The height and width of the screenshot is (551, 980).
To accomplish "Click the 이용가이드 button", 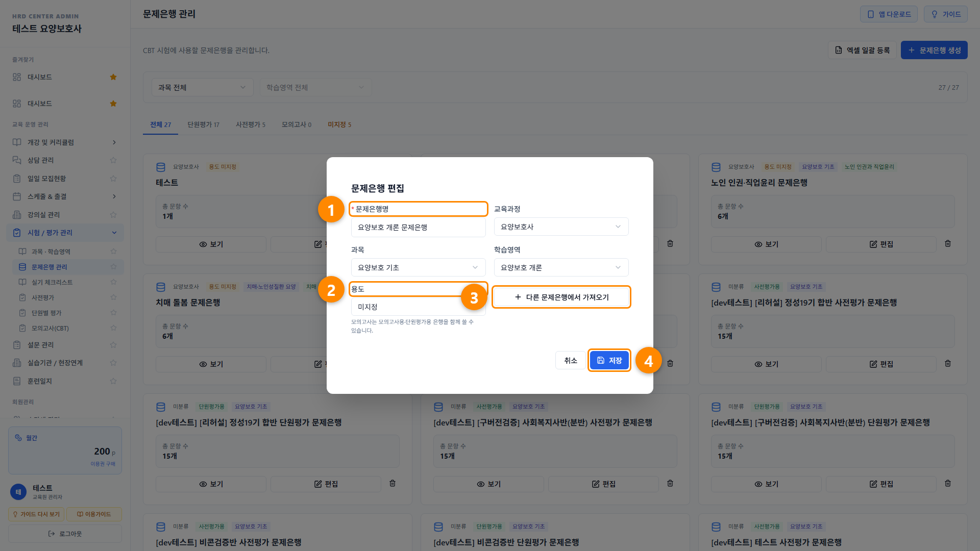I will click(x=94, y=514).
